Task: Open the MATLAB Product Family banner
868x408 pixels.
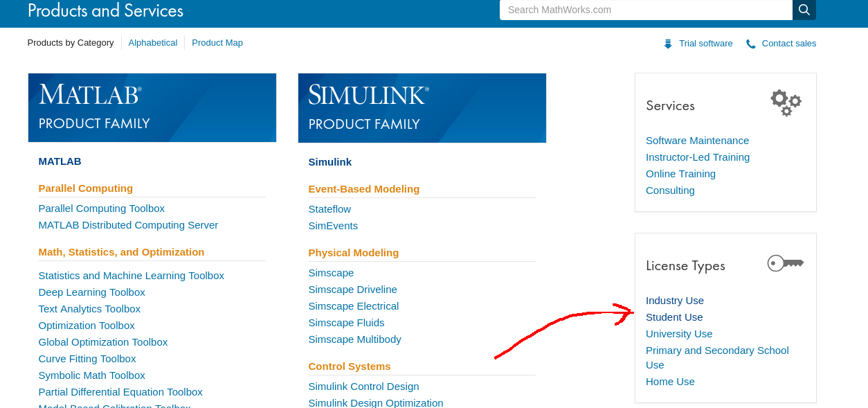Action: pyautogui.click(x=152, y=107)
